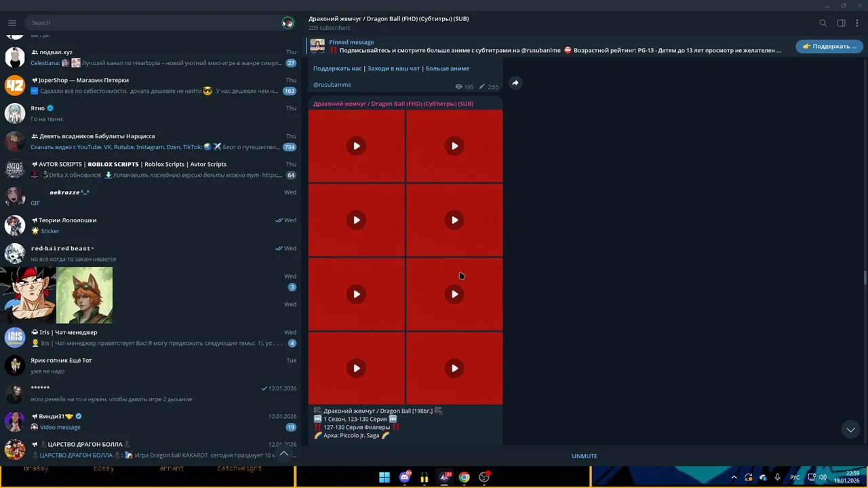
Task: Open the fox-character portrait image chat
Action: (x=84, y=296)
